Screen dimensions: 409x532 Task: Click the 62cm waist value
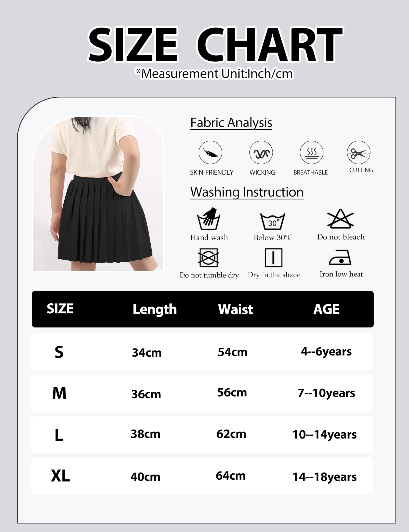231,434
